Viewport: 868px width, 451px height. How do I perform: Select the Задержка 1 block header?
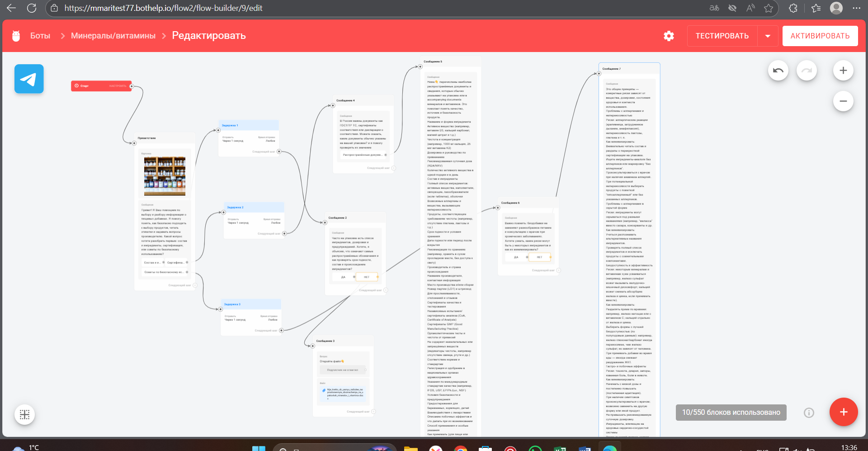pos(248,125)
